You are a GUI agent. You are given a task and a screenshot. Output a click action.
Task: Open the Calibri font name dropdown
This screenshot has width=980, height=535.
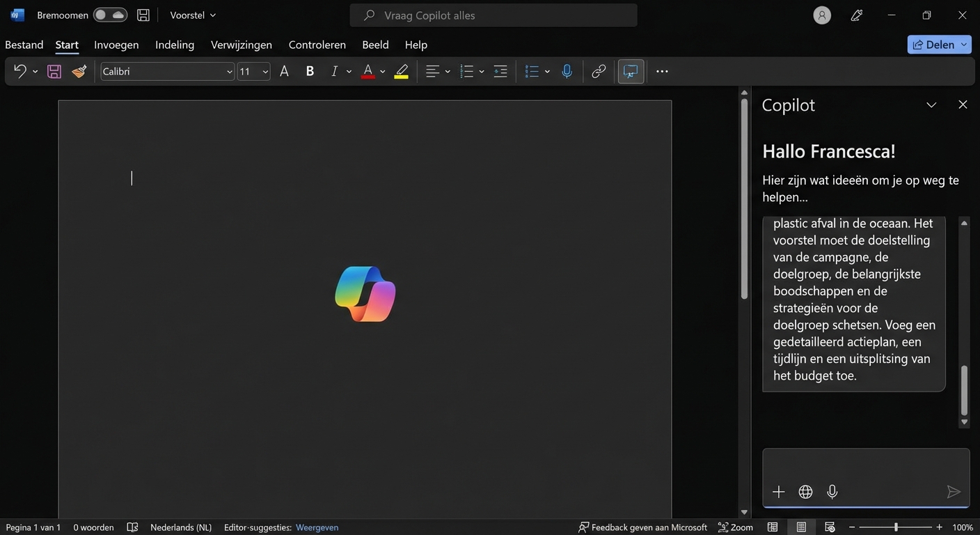click(x=229, y=72)
